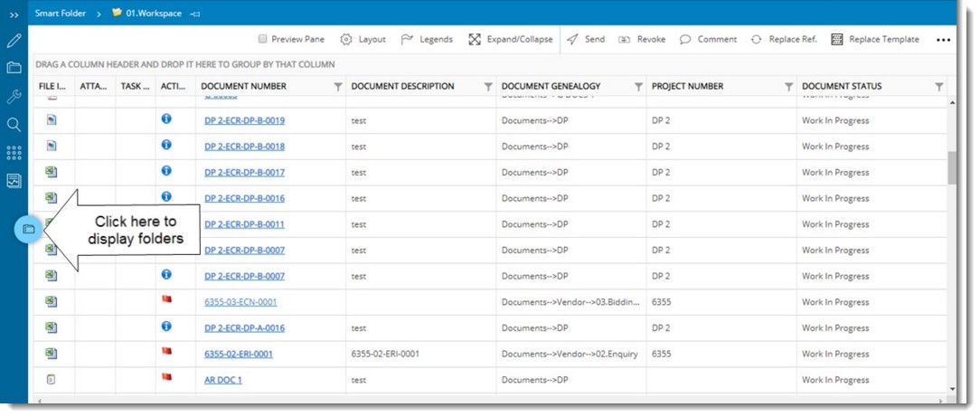Click the magnifier search icon in sidebar

[14, 125]
